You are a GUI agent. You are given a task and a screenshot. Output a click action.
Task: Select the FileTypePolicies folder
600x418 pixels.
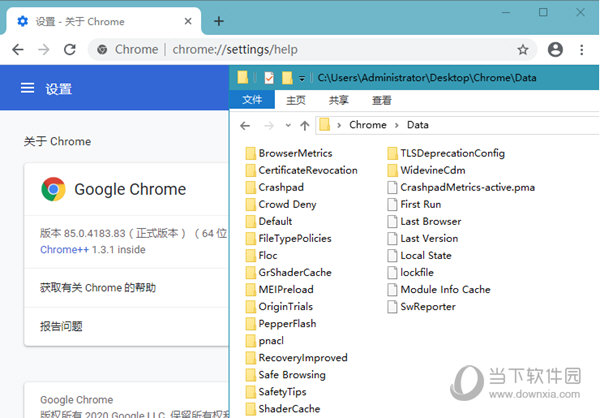tap(289, 238)
